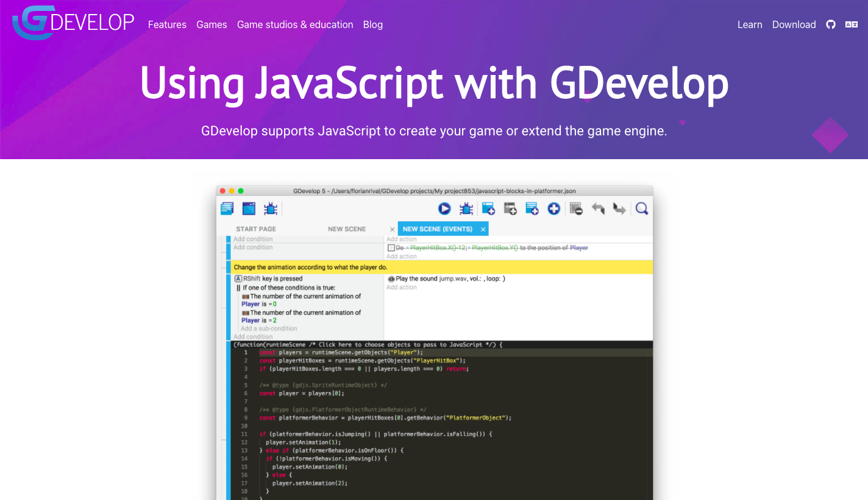Click the 'Using JavaScript with GDevelop' heading
Viewport: 868px width, 500px height.
click(434, 83)
